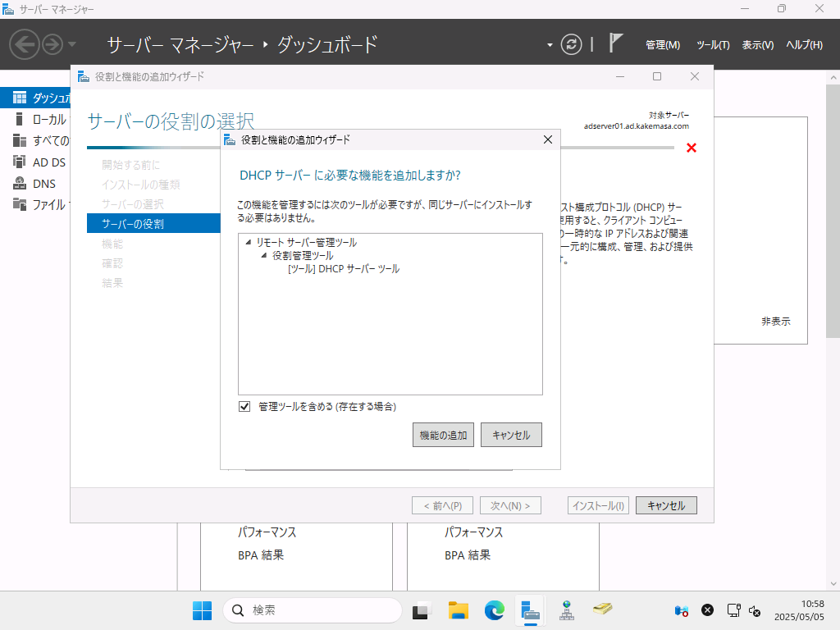
Task: Click the forward navigation arrow in Server Manager
Action: [52, 44]
